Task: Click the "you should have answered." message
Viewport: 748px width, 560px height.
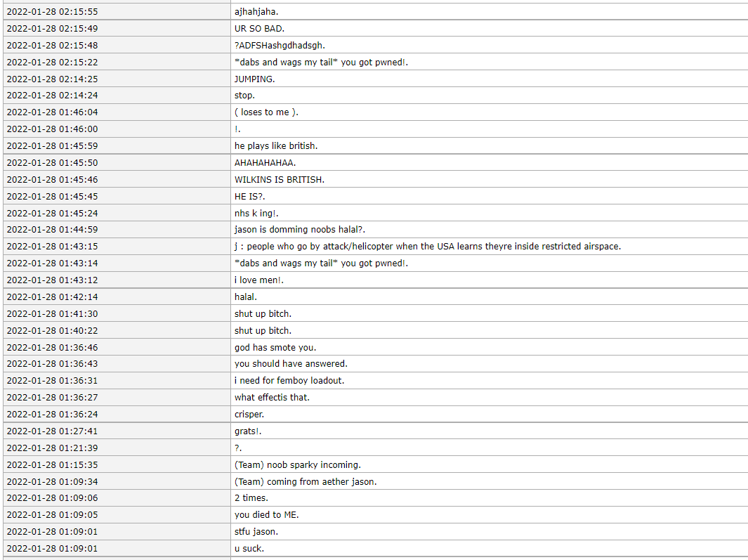Action: (x=291, y=364)
